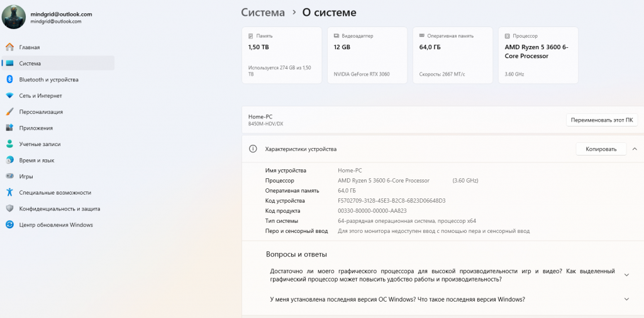Click the user profile avatar picture

click(14, 17)
